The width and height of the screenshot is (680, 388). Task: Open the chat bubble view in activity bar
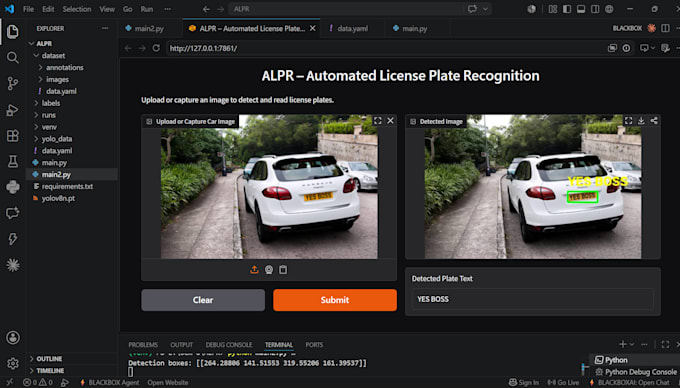(x=13, y=213)
